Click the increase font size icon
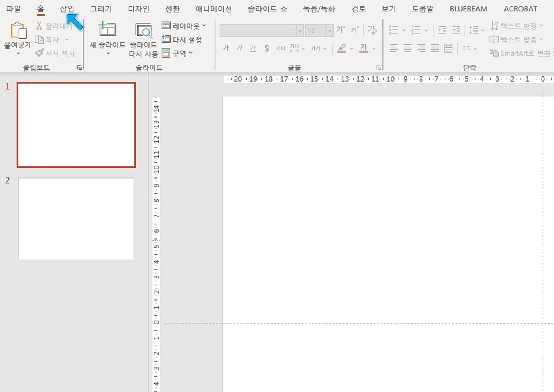554x392 pixels. tap(341, 30)
